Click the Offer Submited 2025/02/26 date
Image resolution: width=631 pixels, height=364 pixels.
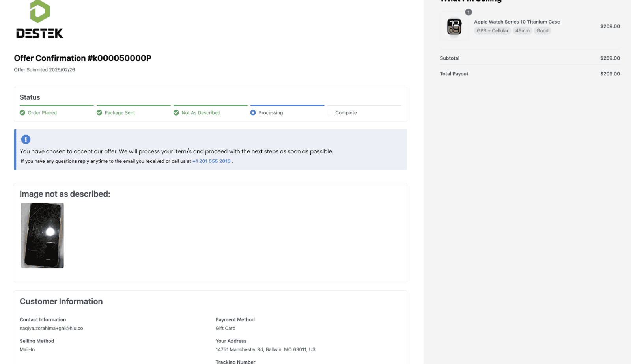coord(45,70)
